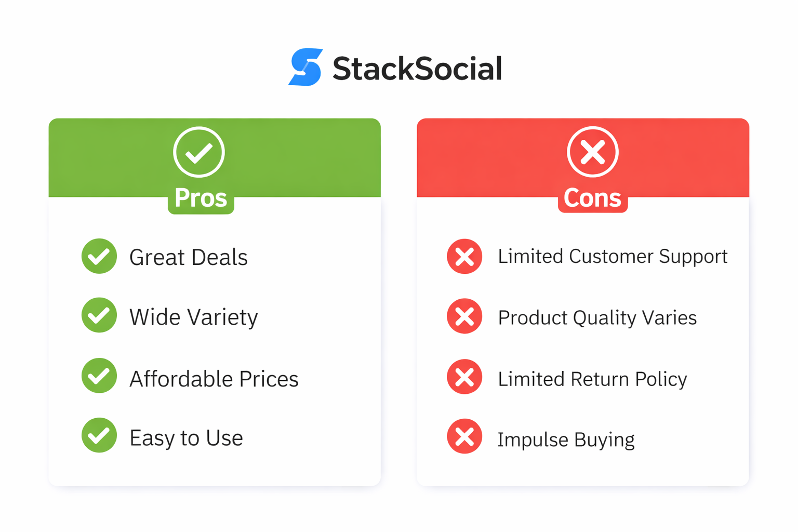Click the large white X circle above Cons

pos(592,152)
